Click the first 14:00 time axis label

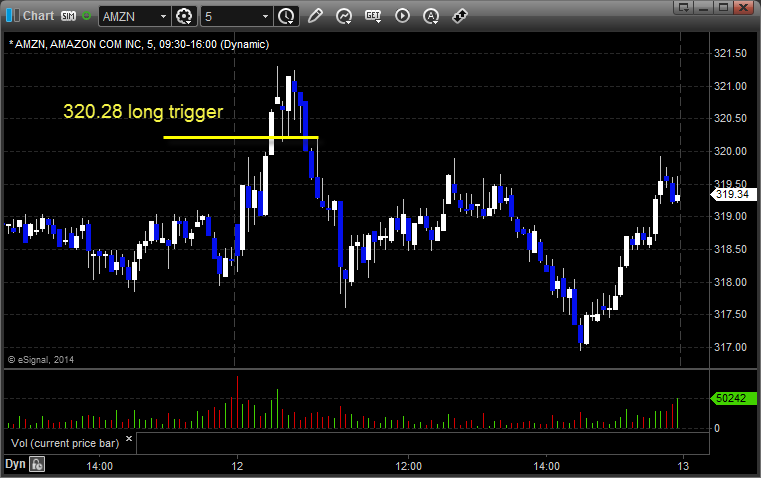[99, 466]
